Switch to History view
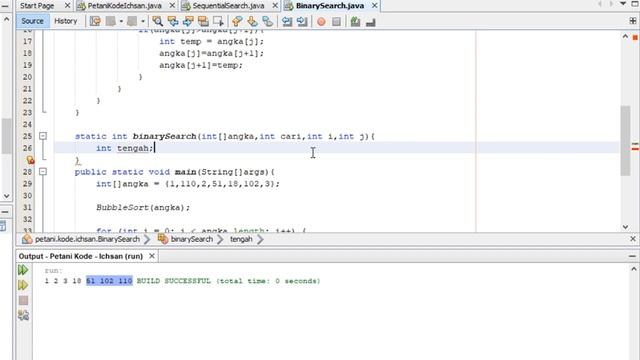640x360 pixels. tap(66, 21)
